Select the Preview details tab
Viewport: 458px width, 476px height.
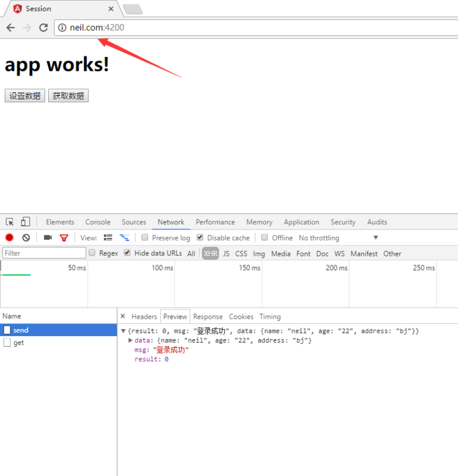[175, 317]
